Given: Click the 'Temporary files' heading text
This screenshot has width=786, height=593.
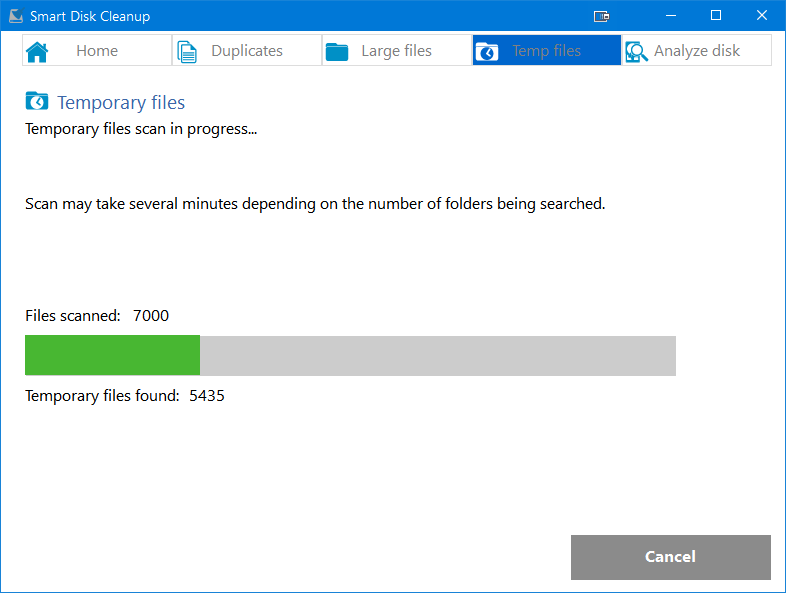Looking at the screenshot, I should pyautogui.click(x=121, y=102).
